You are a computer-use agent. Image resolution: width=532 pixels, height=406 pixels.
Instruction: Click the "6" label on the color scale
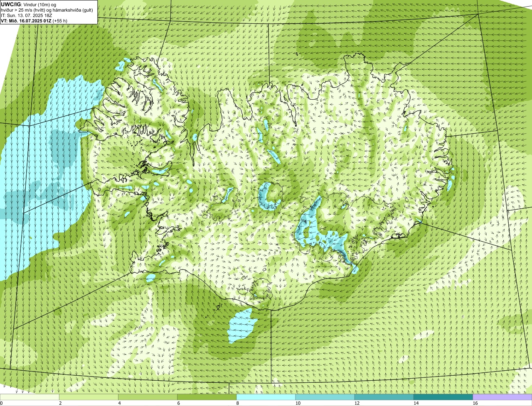(178, 403)
